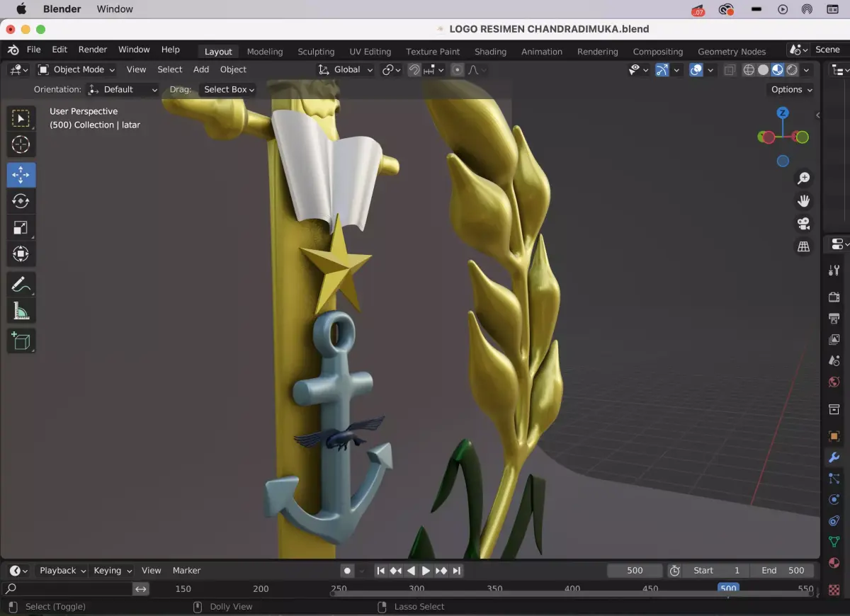This screenshot has height=616, width=850.
Task: Select the Annotate pencil tool
Action: [x=21, y=285]
